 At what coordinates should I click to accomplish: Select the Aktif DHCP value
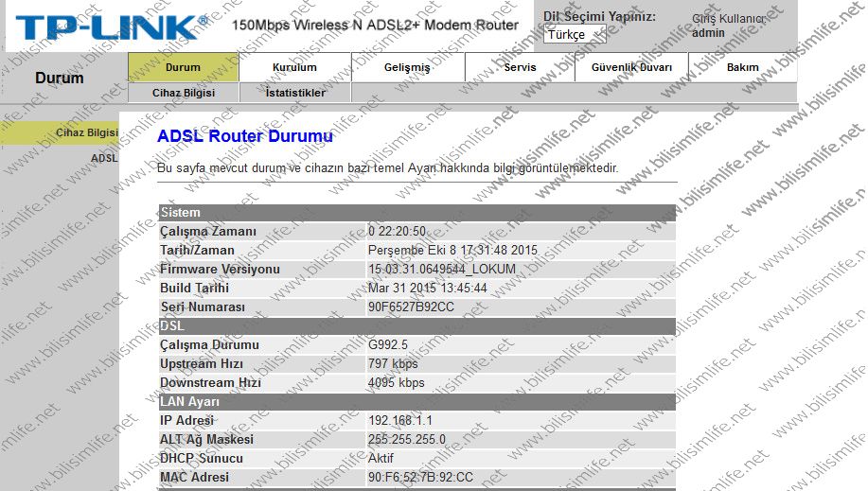[x=381, y=458]
